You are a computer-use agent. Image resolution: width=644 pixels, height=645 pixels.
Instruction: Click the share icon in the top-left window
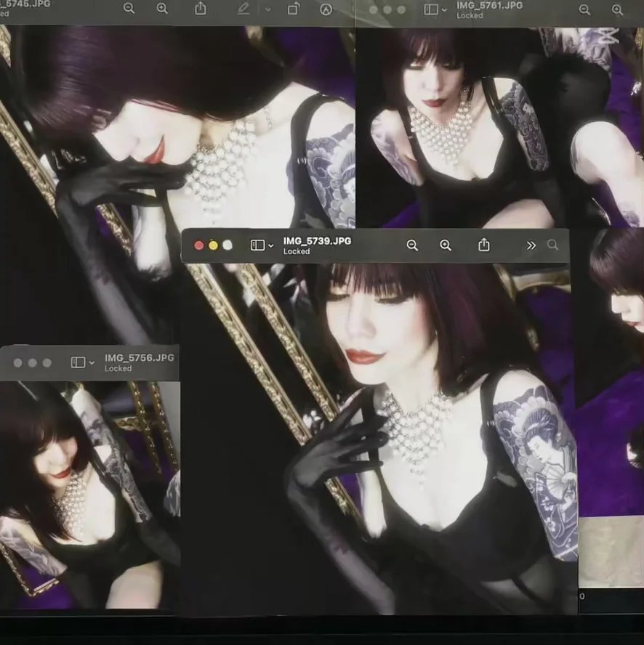[x=200, y=9]
